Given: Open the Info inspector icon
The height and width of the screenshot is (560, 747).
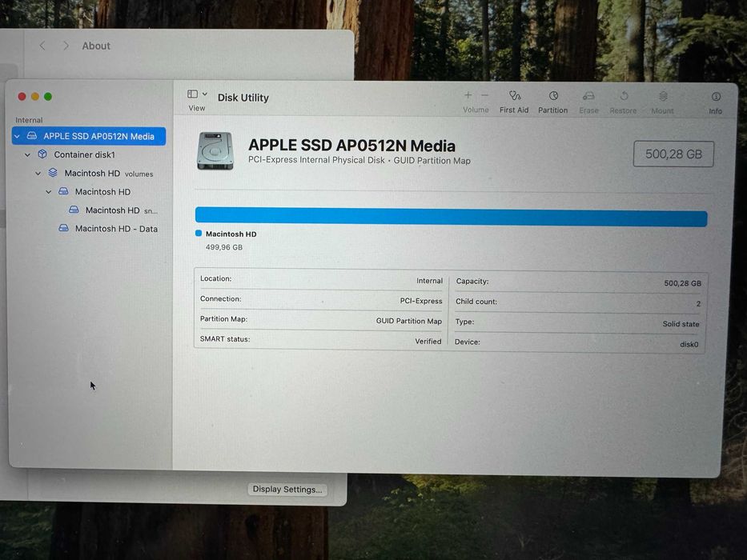Looking at the screenshot, I should (x=716, y=97).
